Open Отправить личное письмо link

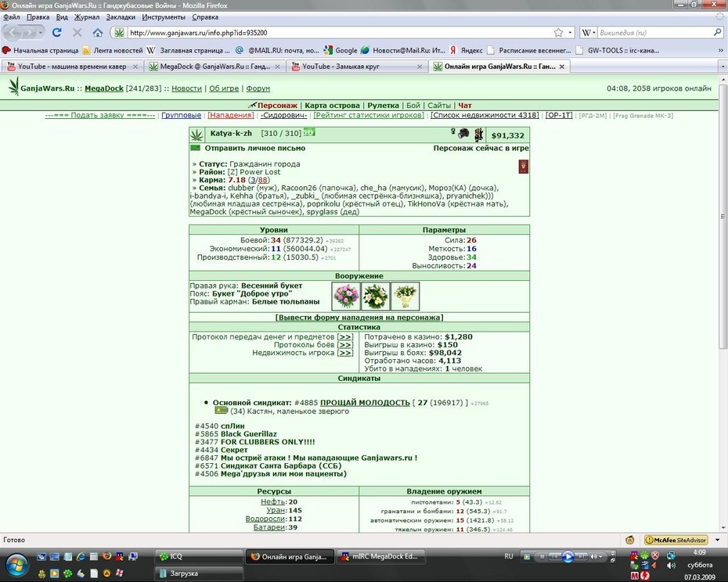coord(255,148)
